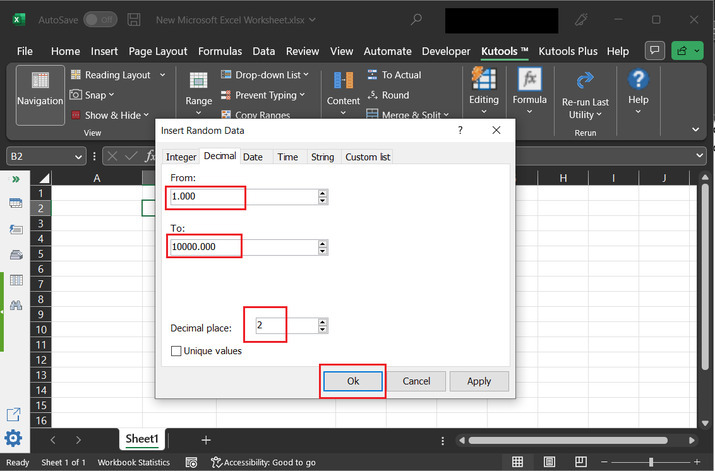Open the Name Box dropdown arrow

(x=79, y=156)
